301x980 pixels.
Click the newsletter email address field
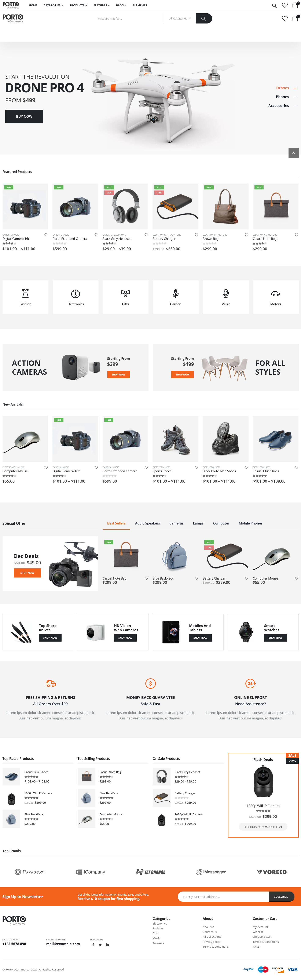(x=223, y=896)
